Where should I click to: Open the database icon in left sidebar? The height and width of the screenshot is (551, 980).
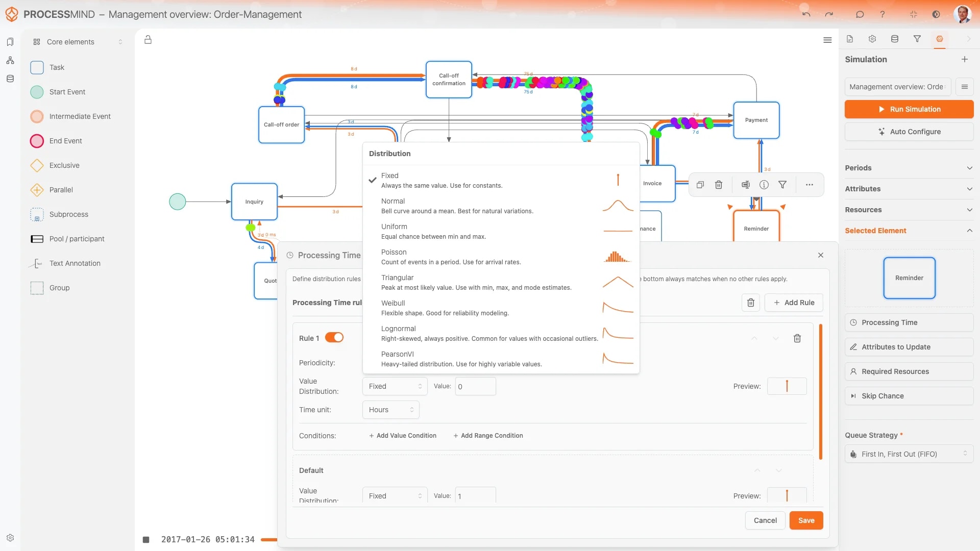10,79
